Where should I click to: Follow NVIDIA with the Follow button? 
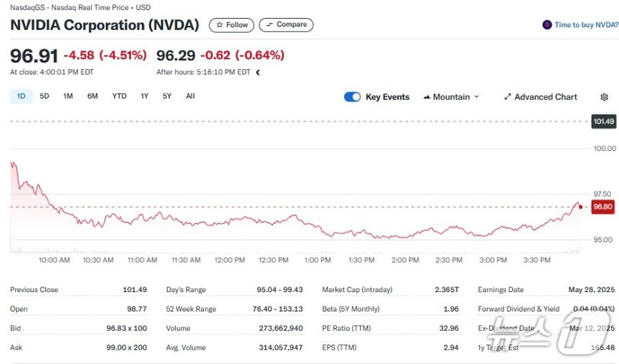(231, 25)
